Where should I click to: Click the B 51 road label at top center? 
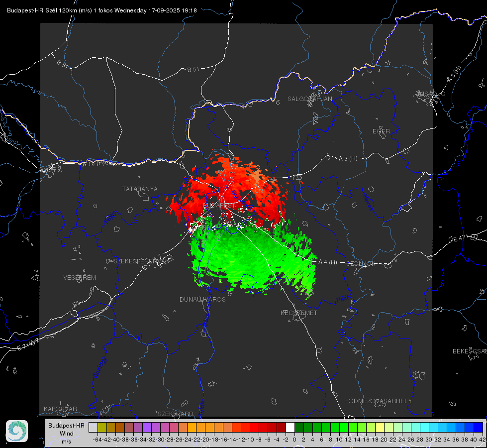(x=193, y=70)
